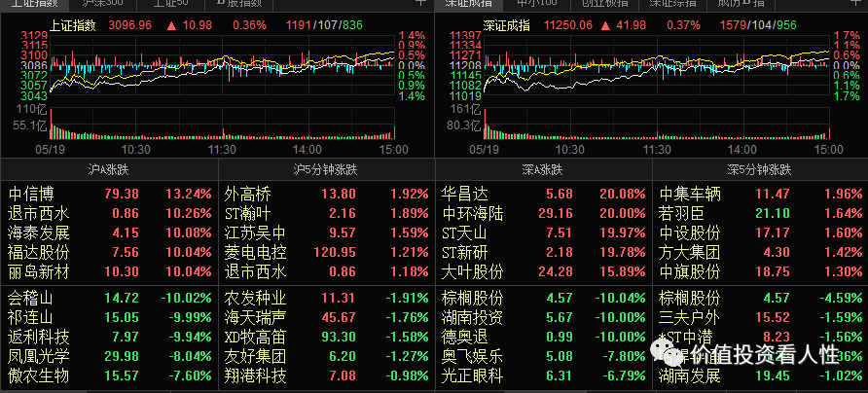Click 上证指数 value 3096.96
Image resolution: width=868 pixels, height=393 pixels.
pos(130,25)
